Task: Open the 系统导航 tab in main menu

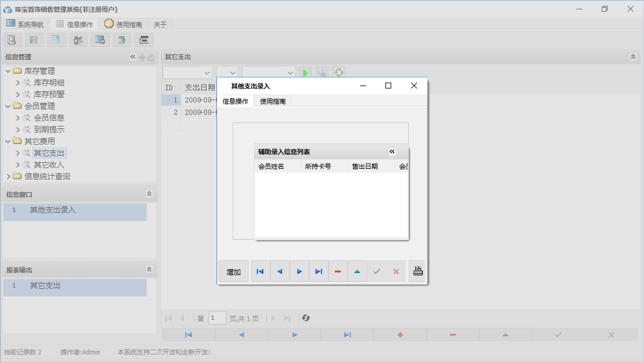Action: click(x=25, y=24)
